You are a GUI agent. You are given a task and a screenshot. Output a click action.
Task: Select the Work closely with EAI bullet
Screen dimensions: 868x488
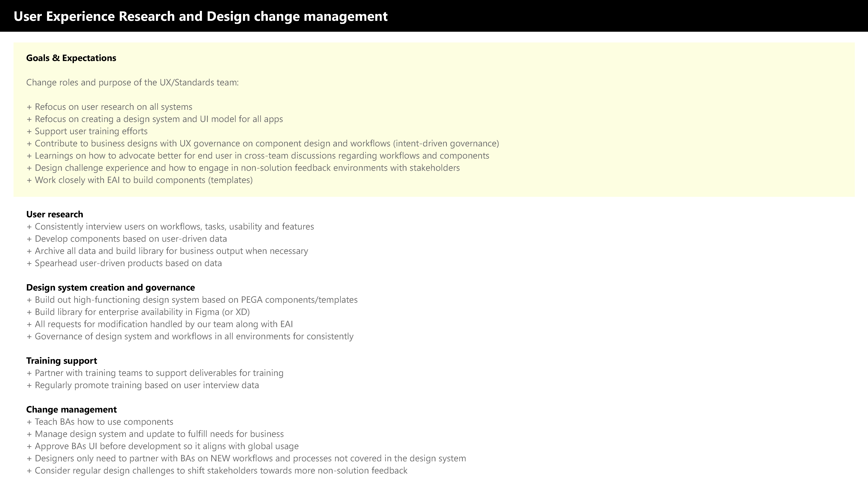(x=139, y=180)
